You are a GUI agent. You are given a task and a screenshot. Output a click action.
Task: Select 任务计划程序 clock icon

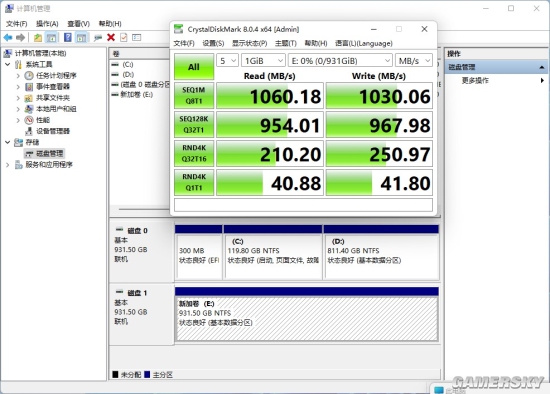click(x=29, y=75)
